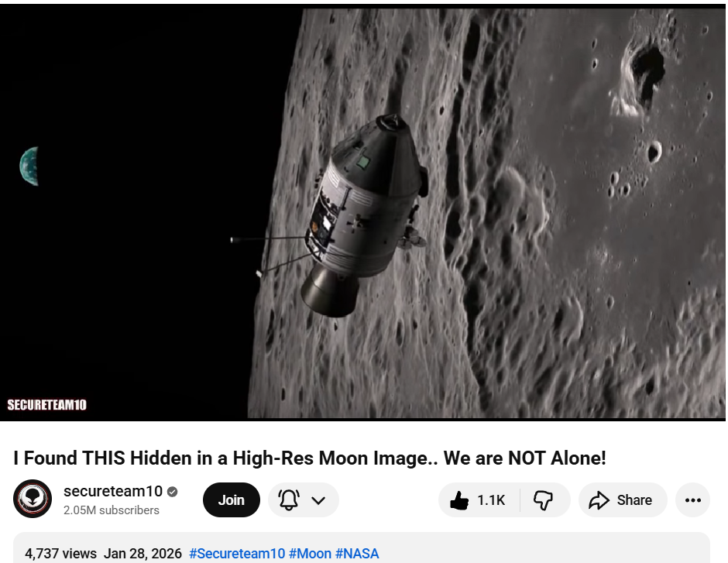Click the 1.1K likes count
The image size is (728, 563).
click(491, 500)
